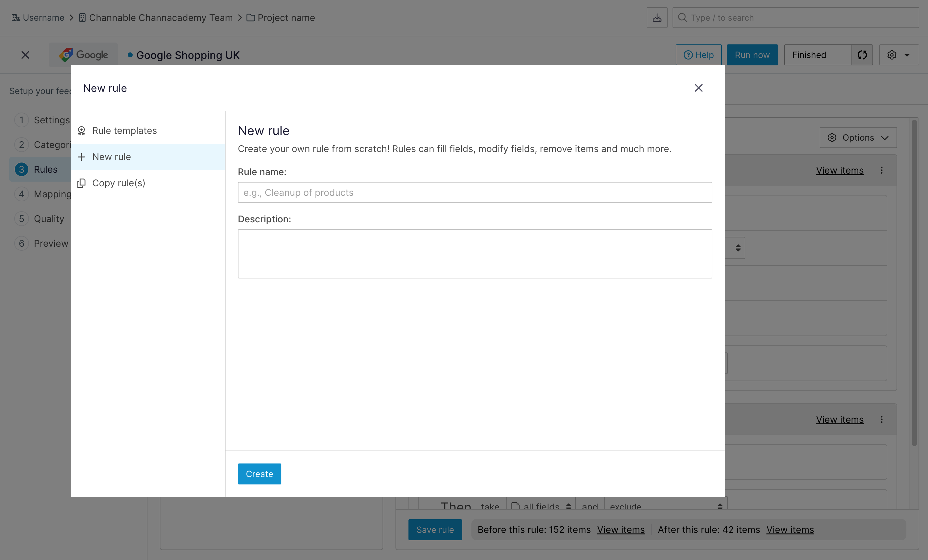The width and height of the screenshot is (928, 560).
Task: Click the search field at top
Action: [x=795, y=18]
